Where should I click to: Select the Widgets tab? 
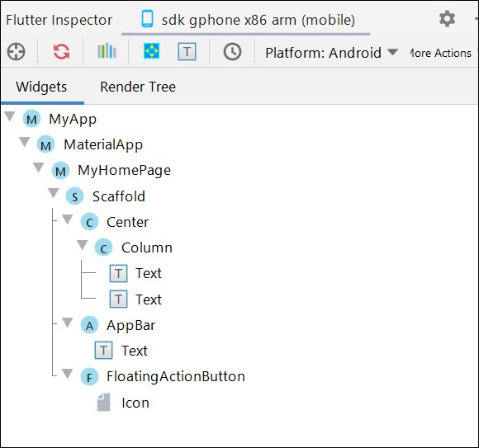41,87
